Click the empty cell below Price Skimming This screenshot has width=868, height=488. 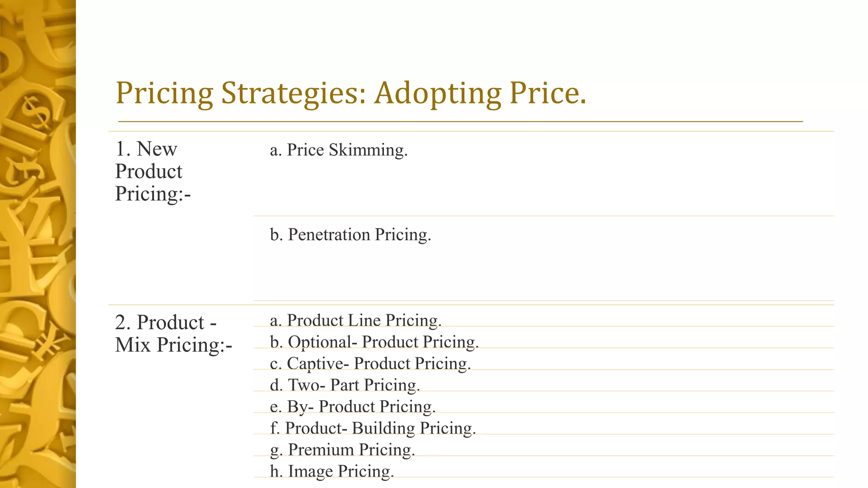(x=543, y=189)
